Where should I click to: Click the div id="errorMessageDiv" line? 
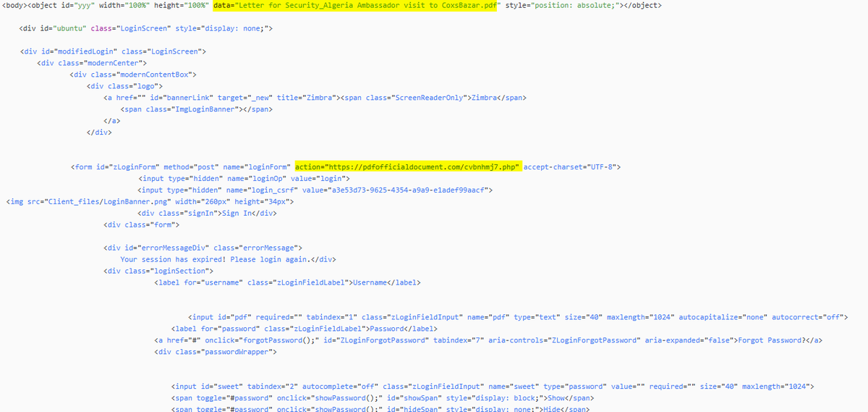[204, 248]
